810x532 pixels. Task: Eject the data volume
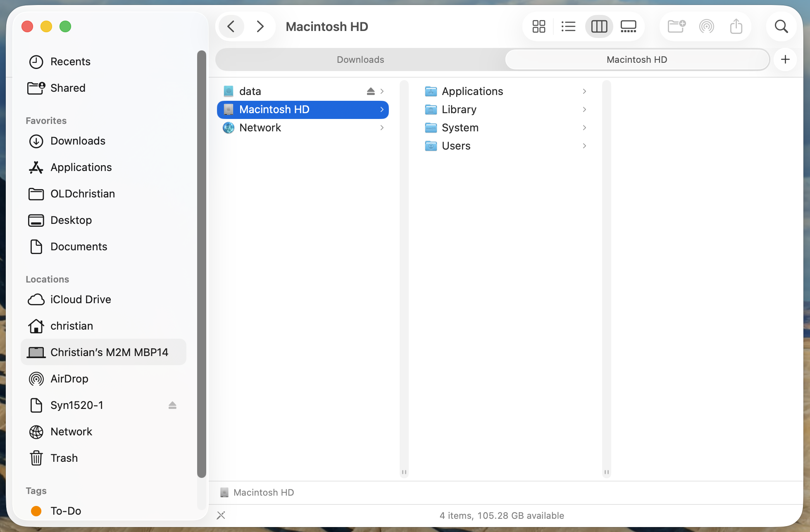pos(370,91)
